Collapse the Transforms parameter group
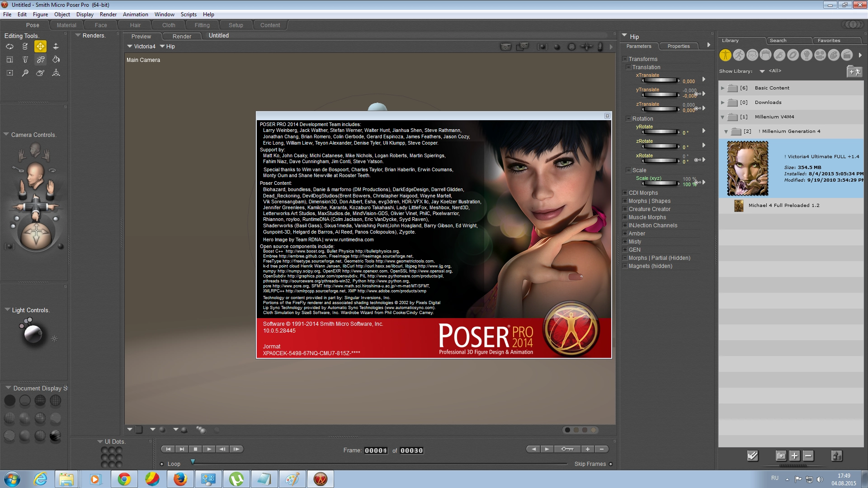This screenshot has width=868, height=488. (625, 59)
